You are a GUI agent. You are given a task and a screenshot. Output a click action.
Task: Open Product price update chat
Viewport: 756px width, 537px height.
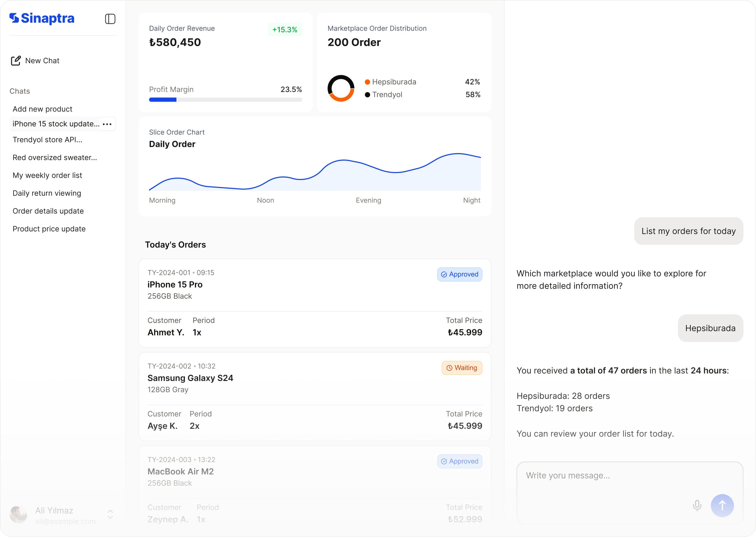point(49,229)
